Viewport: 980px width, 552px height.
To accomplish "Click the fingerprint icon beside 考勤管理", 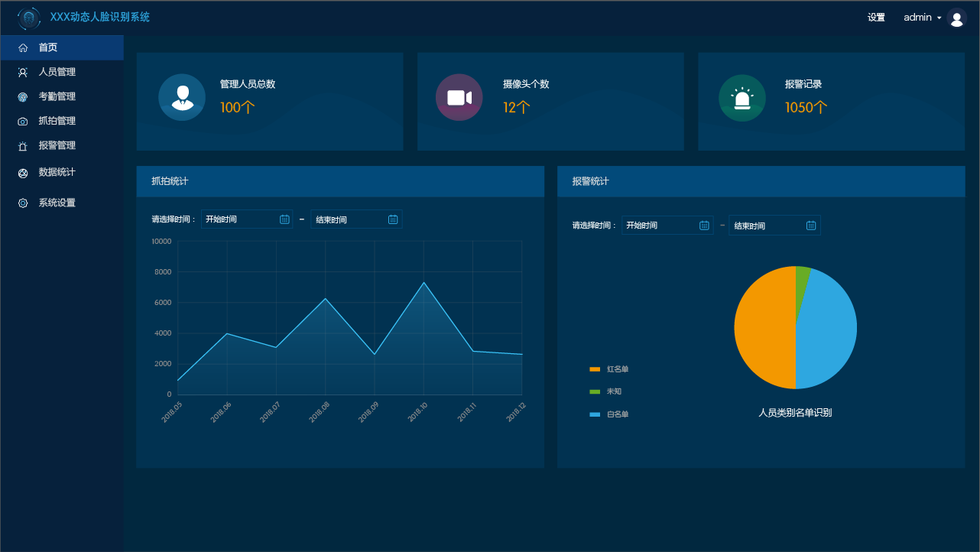I will click(23, 96).
